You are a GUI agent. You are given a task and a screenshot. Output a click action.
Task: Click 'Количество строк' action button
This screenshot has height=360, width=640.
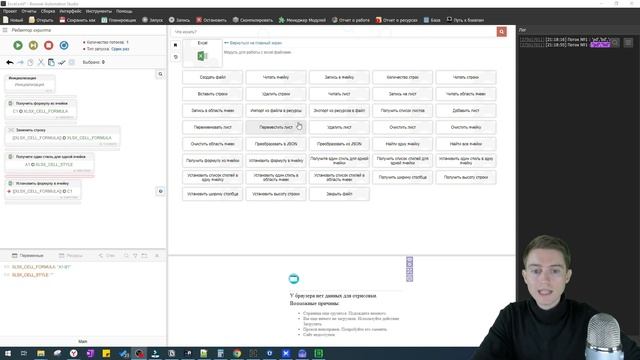click(x=402, y=77)
